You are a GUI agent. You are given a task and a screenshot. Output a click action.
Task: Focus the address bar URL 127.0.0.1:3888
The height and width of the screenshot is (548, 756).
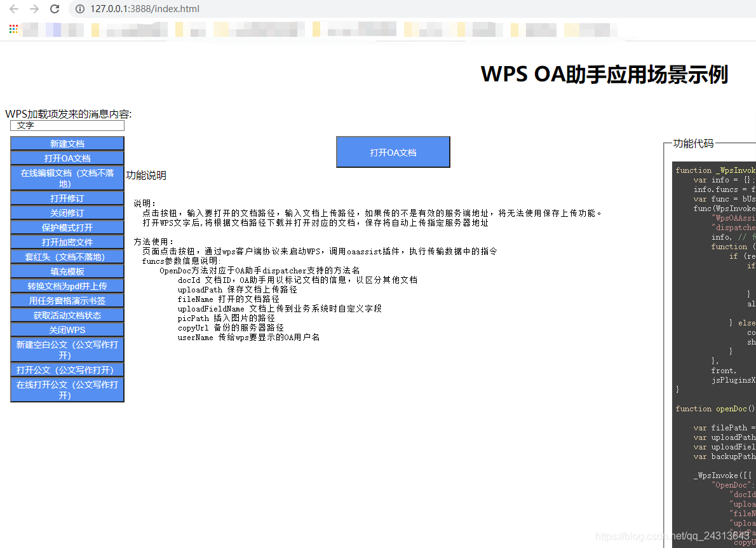(x=145, y=9)
